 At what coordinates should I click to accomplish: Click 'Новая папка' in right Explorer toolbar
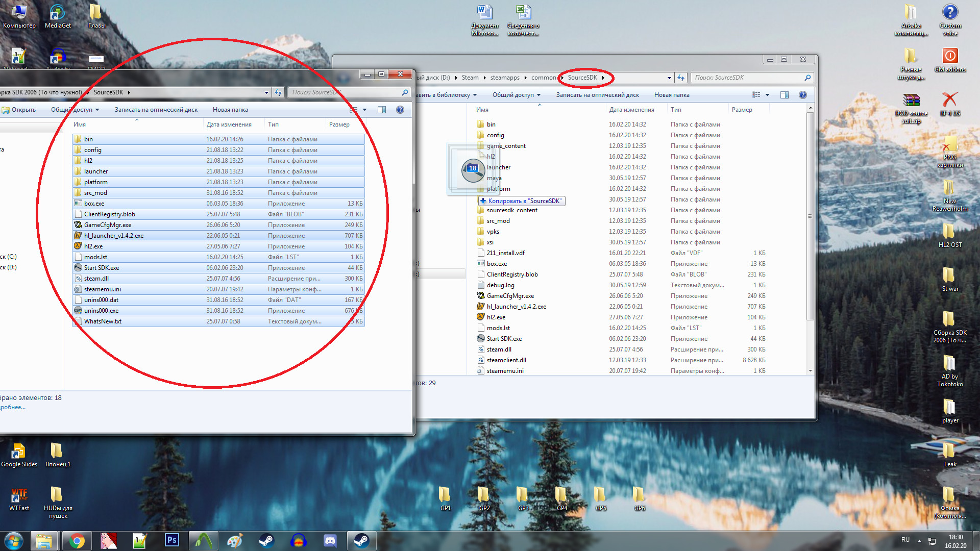click(672, 95)
